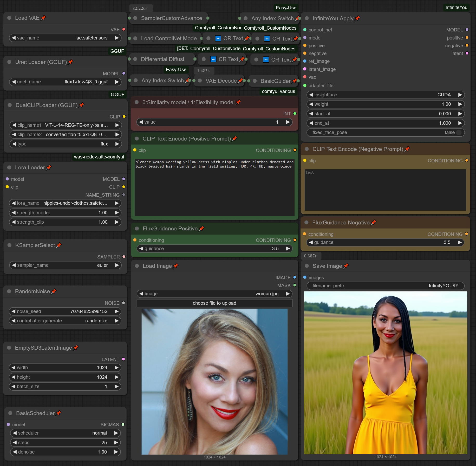
Task: Increase steps value with right arrow
Action: tap(116, 442)
